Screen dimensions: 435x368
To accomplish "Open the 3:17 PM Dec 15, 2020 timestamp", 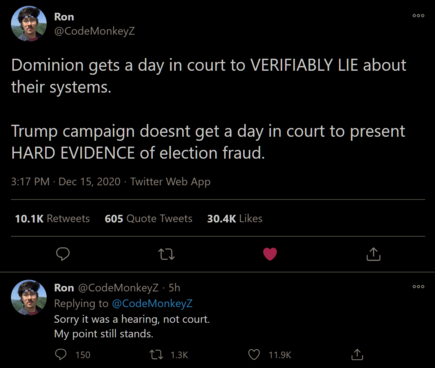I will (66, 182).
